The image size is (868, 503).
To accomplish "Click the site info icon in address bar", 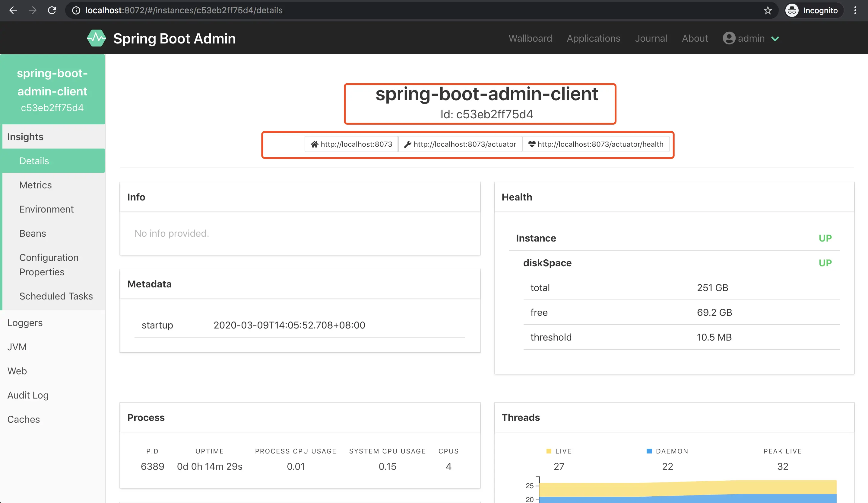I will click(76, 10).
